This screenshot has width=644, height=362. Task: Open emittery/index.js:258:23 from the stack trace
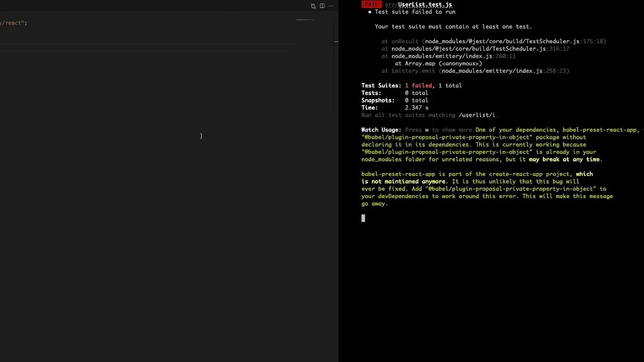click(x=505, y=71)
